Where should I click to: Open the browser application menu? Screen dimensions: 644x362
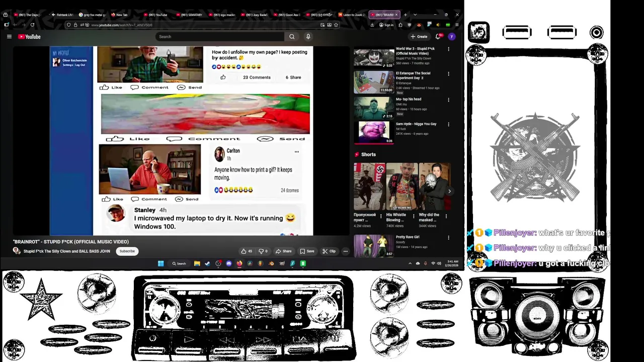coord(456,25)
